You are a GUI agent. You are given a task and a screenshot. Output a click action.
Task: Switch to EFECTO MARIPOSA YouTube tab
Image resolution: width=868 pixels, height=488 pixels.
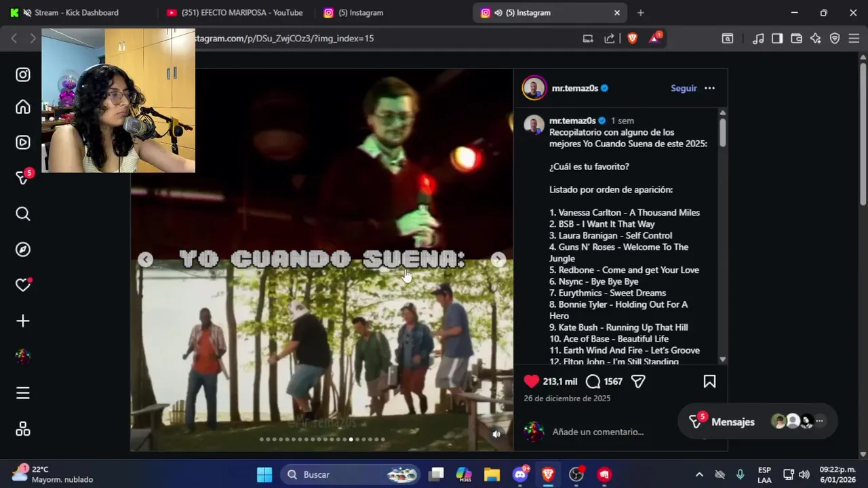pos(235,12)
